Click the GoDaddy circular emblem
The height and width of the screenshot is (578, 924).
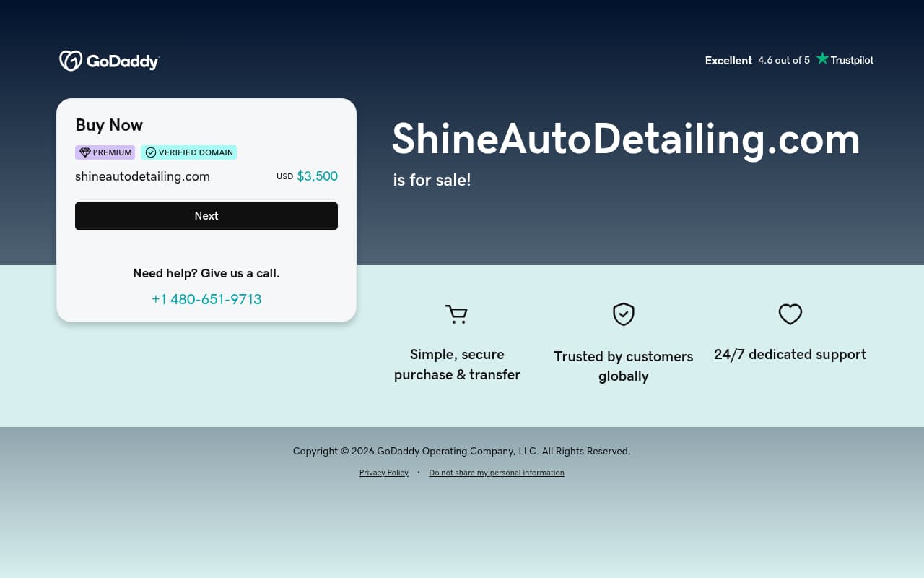pos(70,61)
